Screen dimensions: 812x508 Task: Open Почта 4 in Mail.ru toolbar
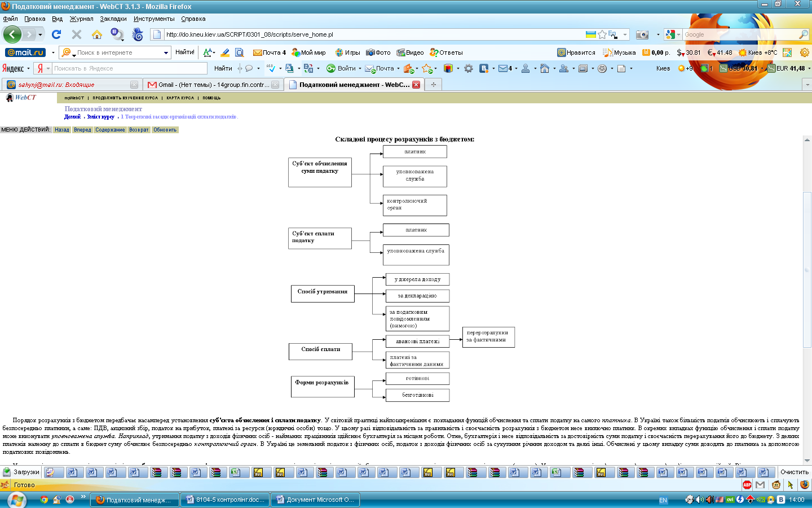[270, 52]
